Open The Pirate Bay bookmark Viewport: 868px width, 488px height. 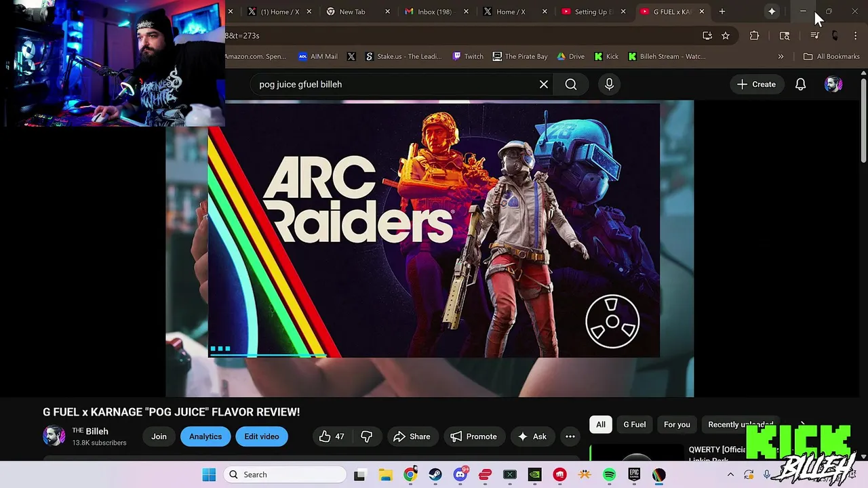pos(520,56)
